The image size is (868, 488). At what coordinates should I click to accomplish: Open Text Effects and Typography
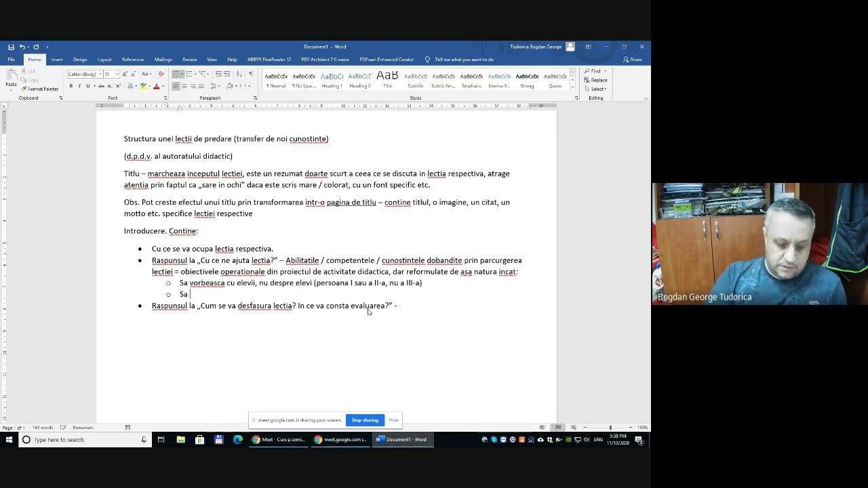tap(131, 86)
